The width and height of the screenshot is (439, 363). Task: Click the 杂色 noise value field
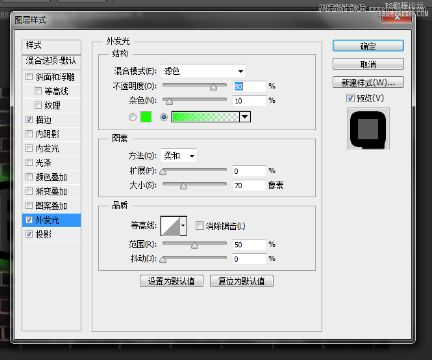[x=249, y=101]
